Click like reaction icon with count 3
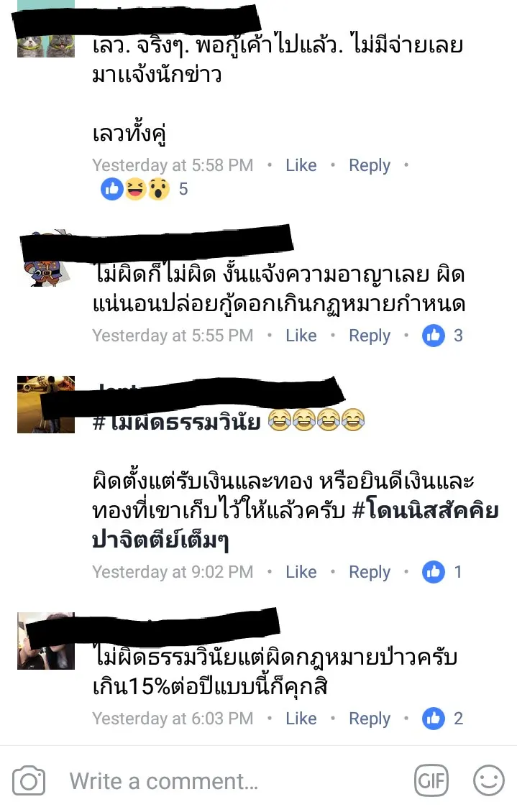The image size is (517, 812). [434, 336]
